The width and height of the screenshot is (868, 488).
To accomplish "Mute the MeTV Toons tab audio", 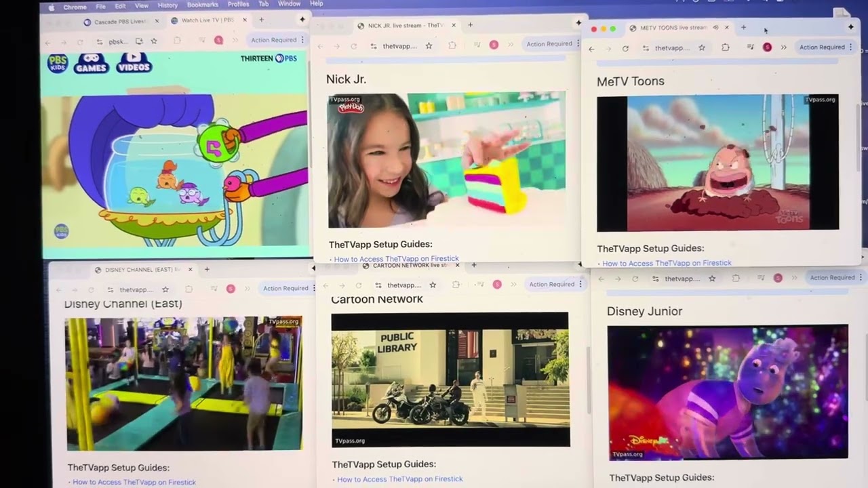I will 715,28.
